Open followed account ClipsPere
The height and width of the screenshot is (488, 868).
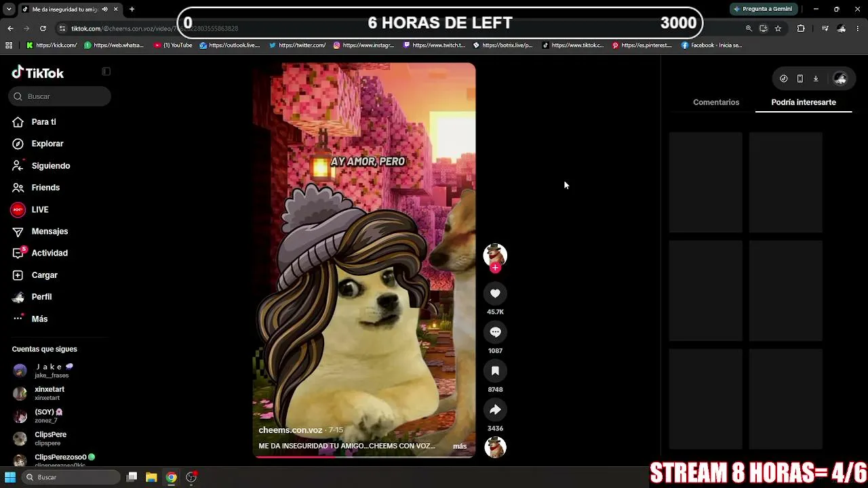pyautogui.click(x=41, y=439)
